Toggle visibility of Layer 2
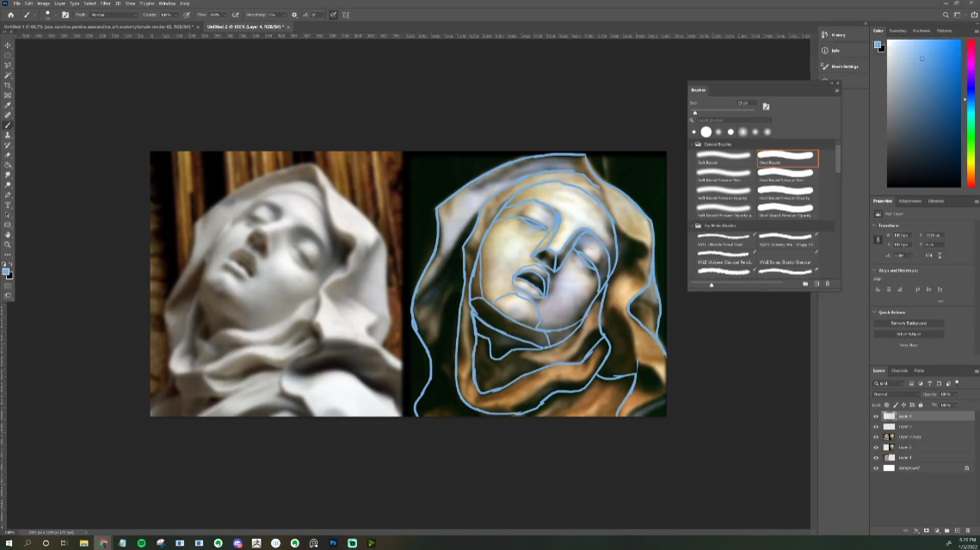 [x=876, y=448]
